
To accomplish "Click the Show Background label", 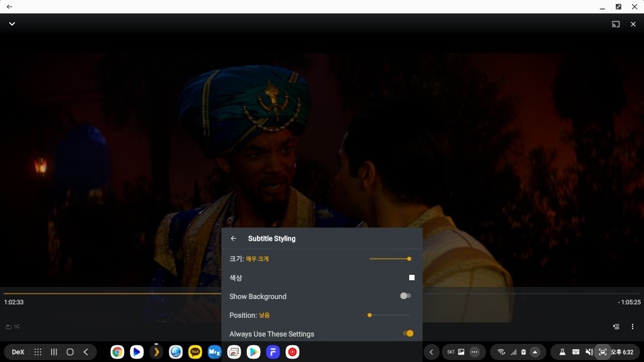I will point(258,296).
